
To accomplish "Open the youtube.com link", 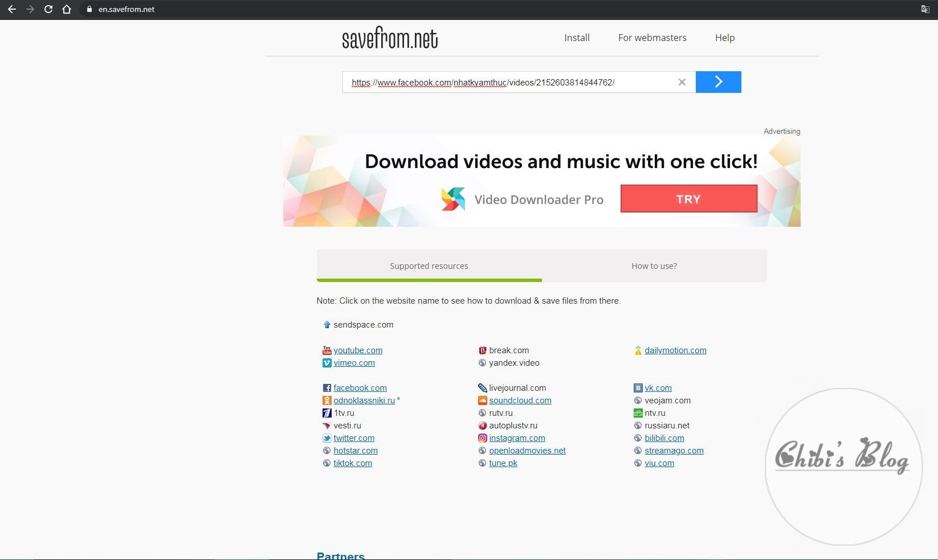I will [x=358, y=350].
